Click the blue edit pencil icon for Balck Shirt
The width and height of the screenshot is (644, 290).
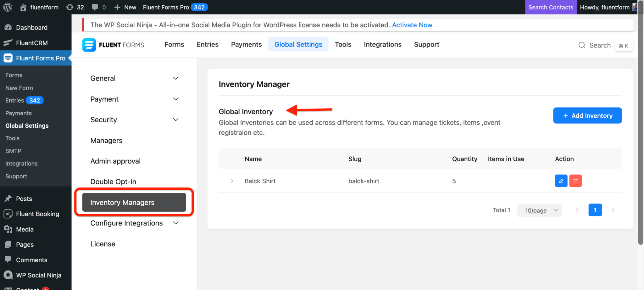click(x=561, y=181)
